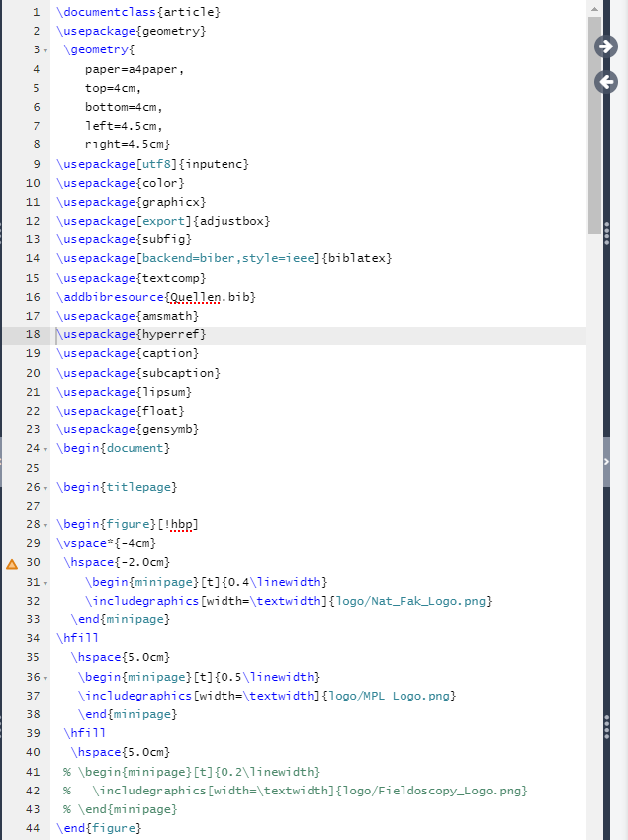This screenshot has width=628, height=840.
Task: Click on \begin{minipage}[t]{0.5\linewidth} line
Action: tap(199, 677)
